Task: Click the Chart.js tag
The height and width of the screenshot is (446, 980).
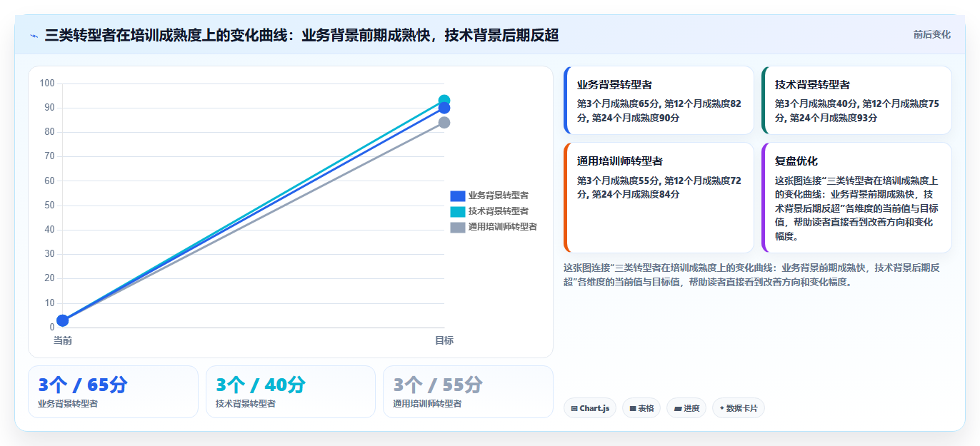Action: pyautogui.click(x=590, y=408)
